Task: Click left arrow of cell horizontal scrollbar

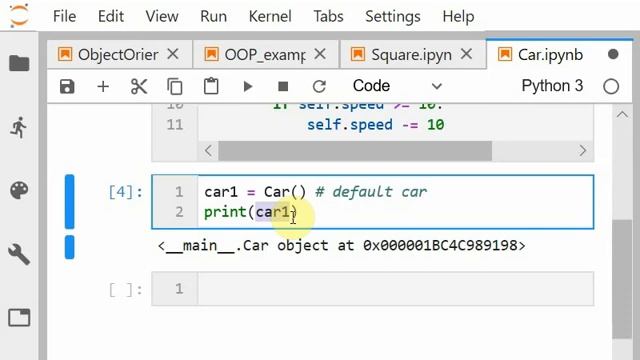Action: point(209,151)
